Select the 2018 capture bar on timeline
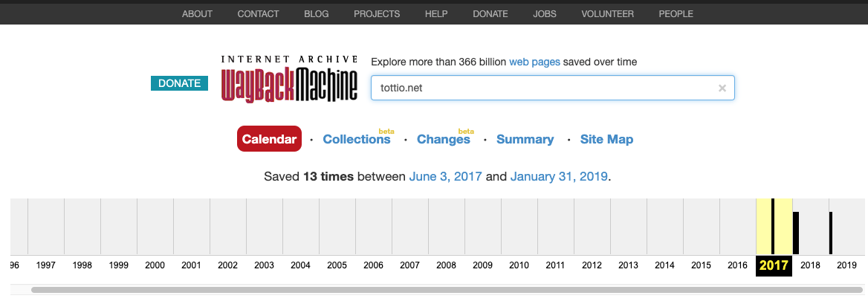The width and height of the screenshot is (868, 307). (796, 233)
